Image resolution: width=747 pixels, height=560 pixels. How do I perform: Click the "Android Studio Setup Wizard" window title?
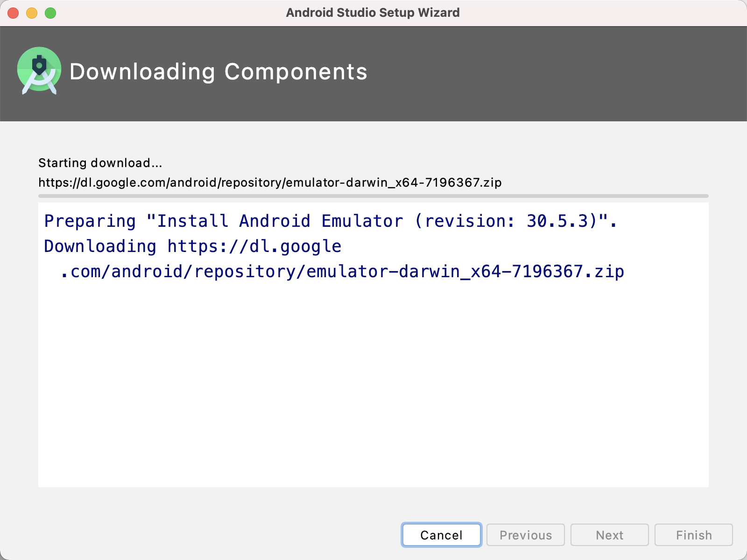pos(373,13)
